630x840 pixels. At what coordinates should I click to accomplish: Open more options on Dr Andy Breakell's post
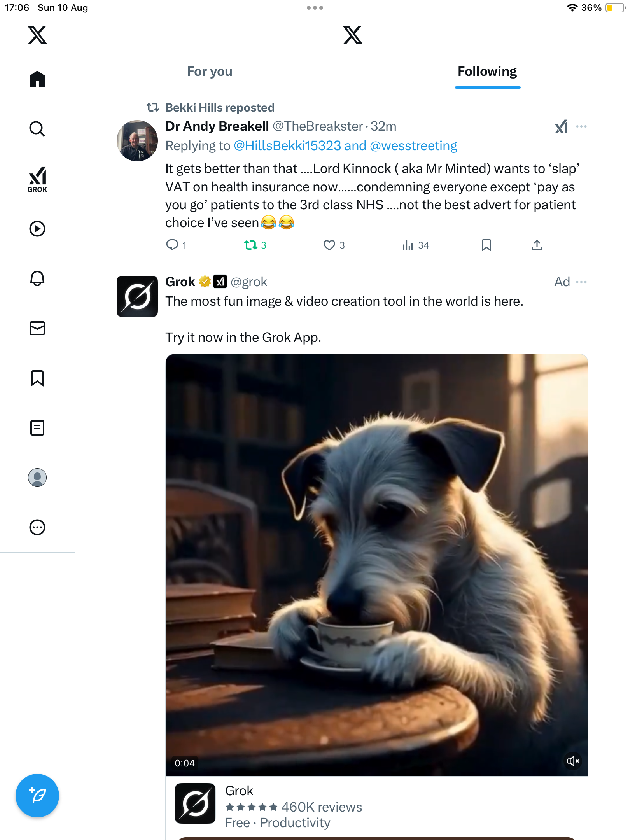coord(581,126)
